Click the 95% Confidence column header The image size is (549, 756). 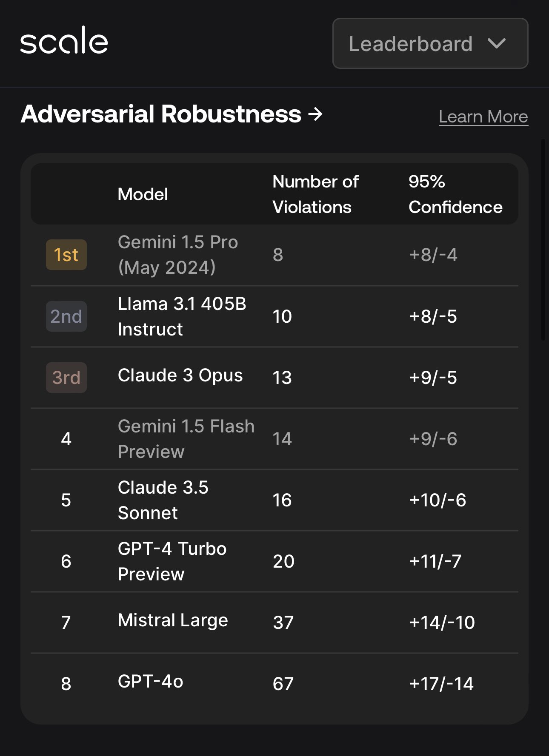click(x=455, y=194)
